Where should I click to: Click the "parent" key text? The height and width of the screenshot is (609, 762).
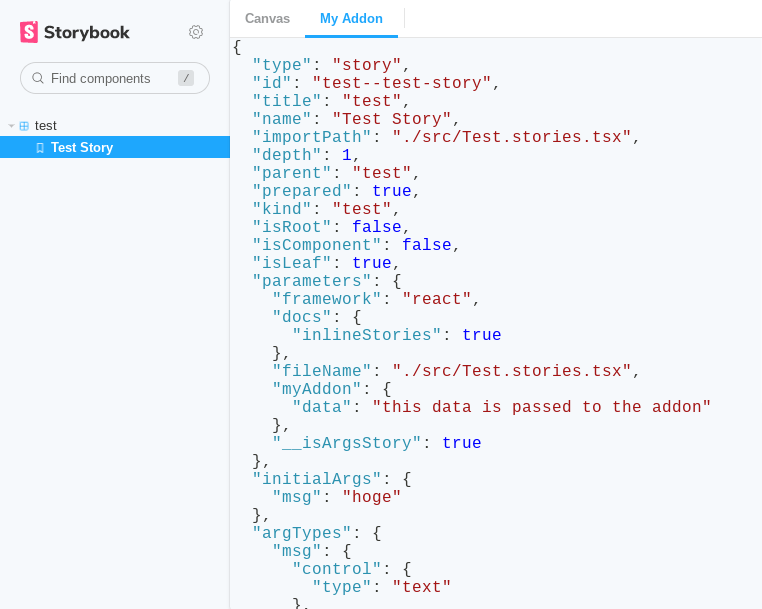click(292, 173)
